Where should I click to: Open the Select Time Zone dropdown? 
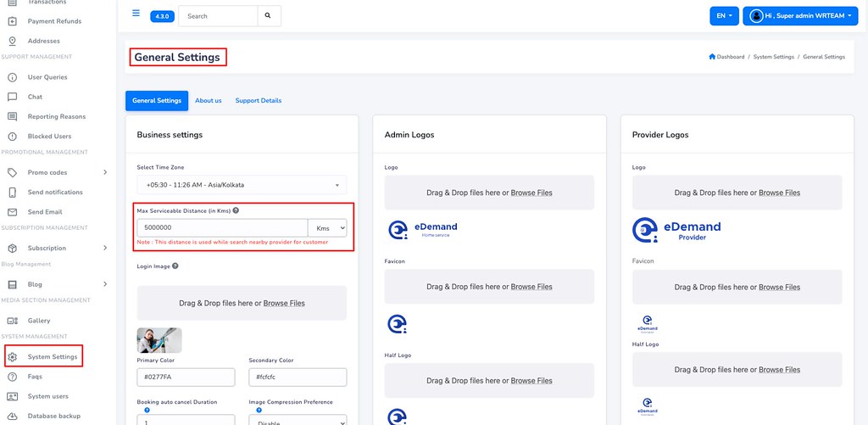(x=242, y=185)
